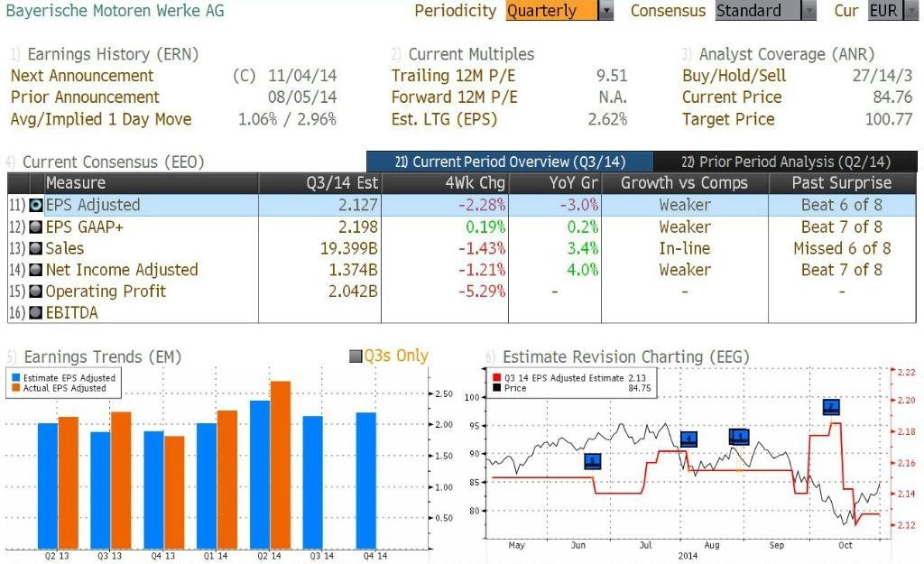Open the Consensus Standard dropdown arrow

[x=809, y=11]
